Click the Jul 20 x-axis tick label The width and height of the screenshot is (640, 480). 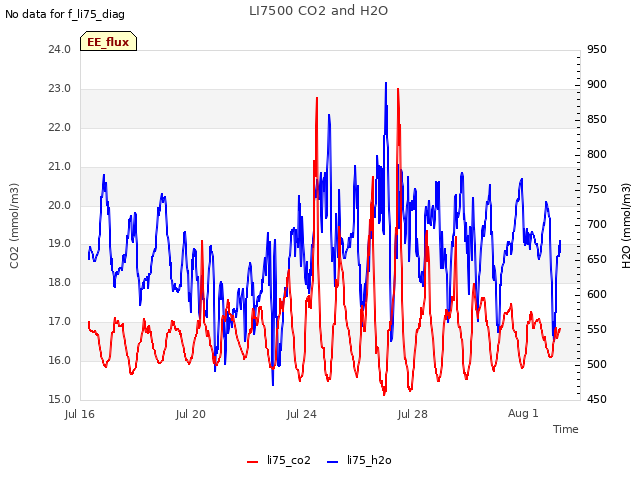(191, 414)
